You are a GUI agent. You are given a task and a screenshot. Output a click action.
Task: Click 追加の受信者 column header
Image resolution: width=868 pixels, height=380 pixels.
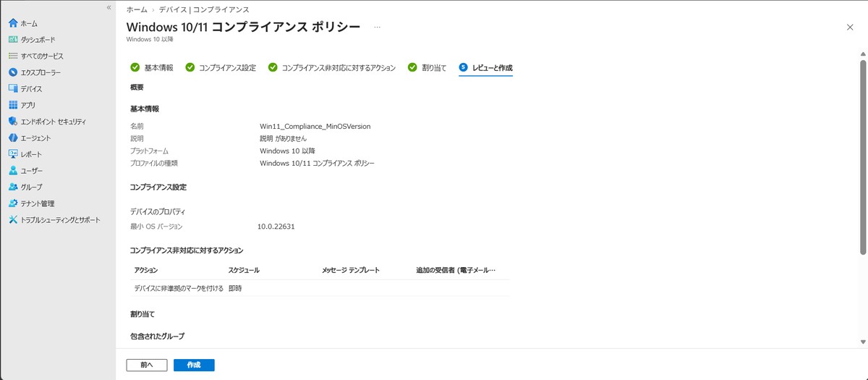click(x=456, y=270)
